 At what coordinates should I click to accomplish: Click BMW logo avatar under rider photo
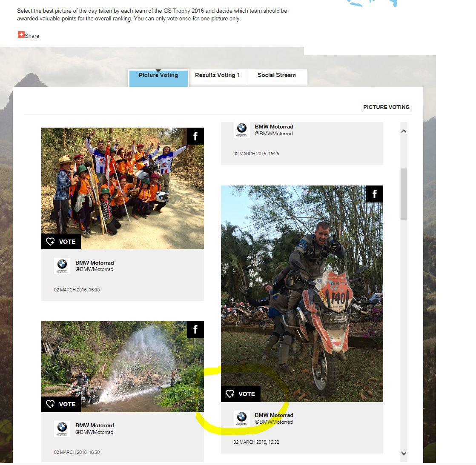pos(242,419)
